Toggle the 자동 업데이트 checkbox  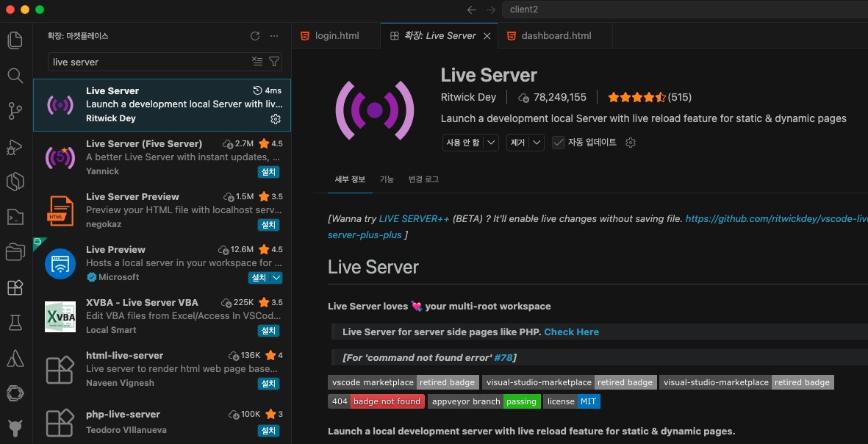[x=559, y=143]
